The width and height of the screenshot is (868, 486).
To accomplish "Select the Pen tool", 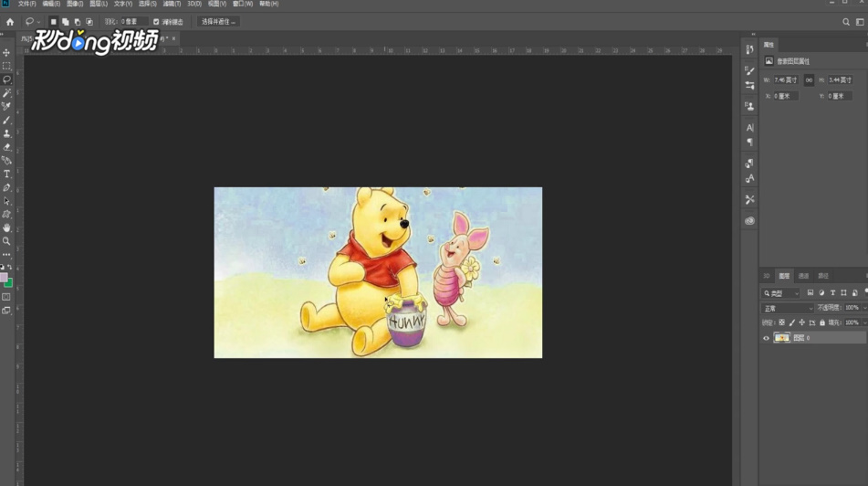I will point(6,188).
